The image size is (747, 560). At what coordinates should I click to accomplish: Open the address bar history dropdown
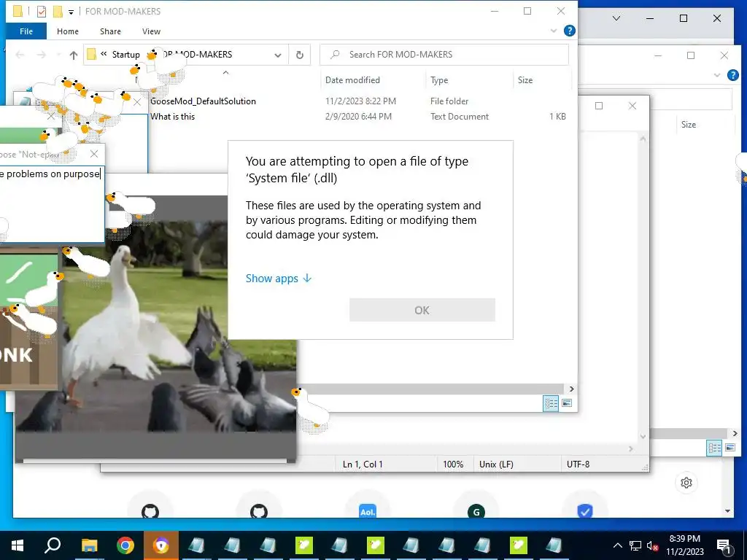(278, 55)
